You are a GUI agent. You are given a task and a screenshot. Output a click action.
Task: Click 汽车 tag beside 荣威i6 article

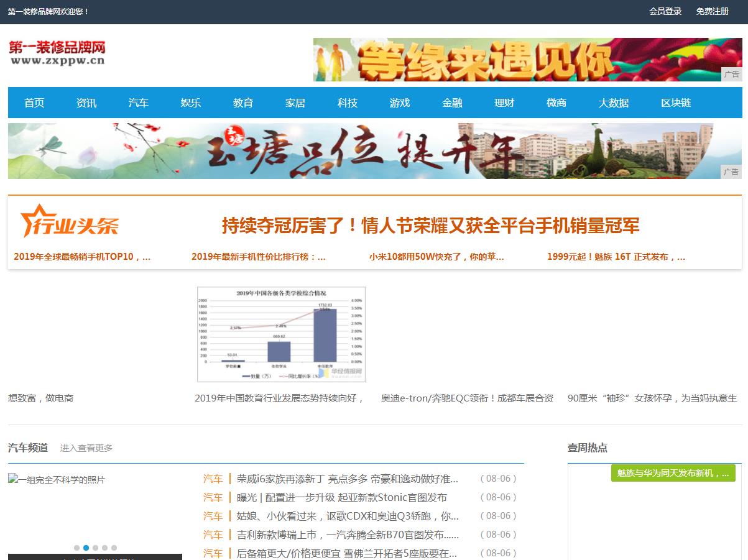click(213, 479)
